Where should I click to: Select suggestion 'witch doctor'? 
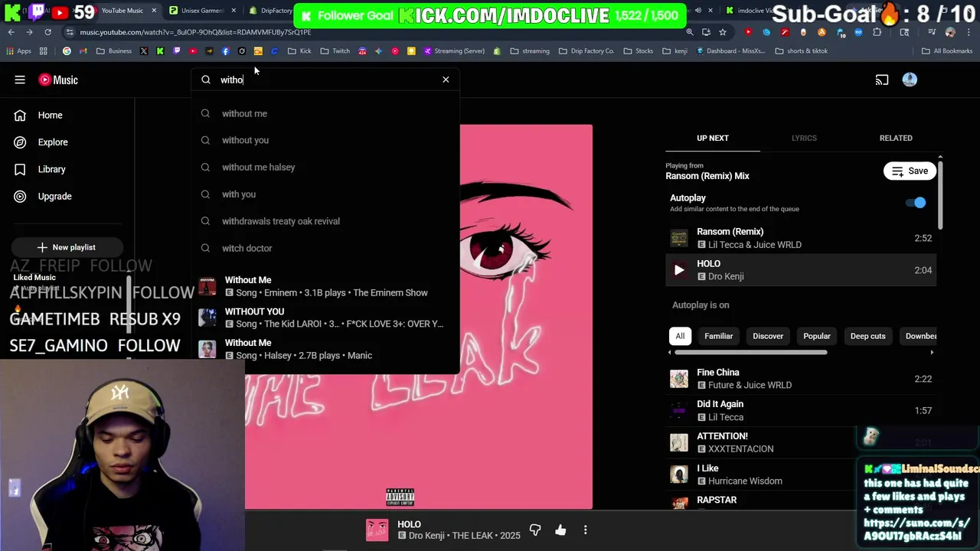click(325, 248)
